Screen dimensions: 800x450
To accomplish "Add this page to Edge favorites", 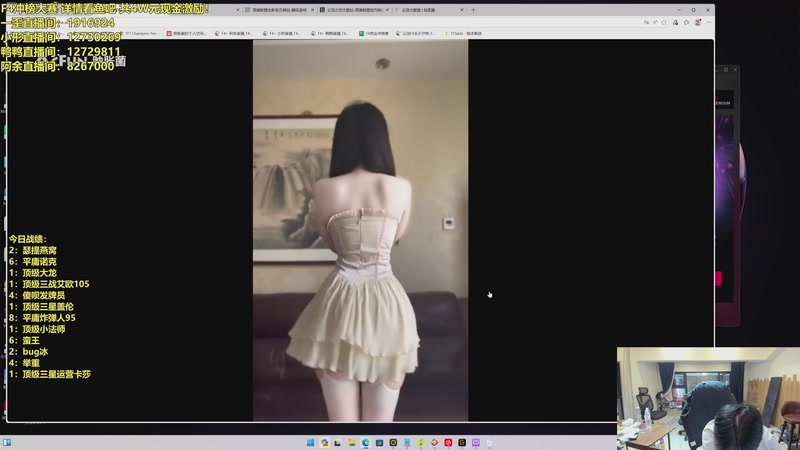I will (x=664, y=22).
